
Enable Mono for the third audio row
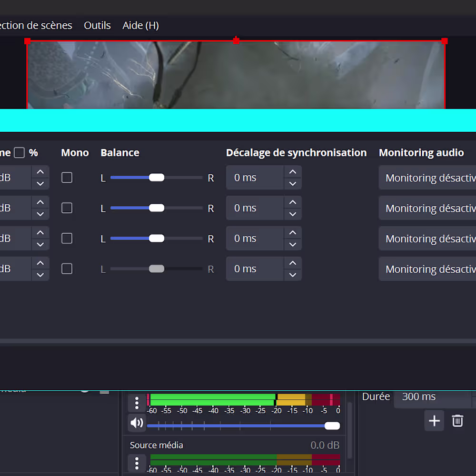click(67, 238)
